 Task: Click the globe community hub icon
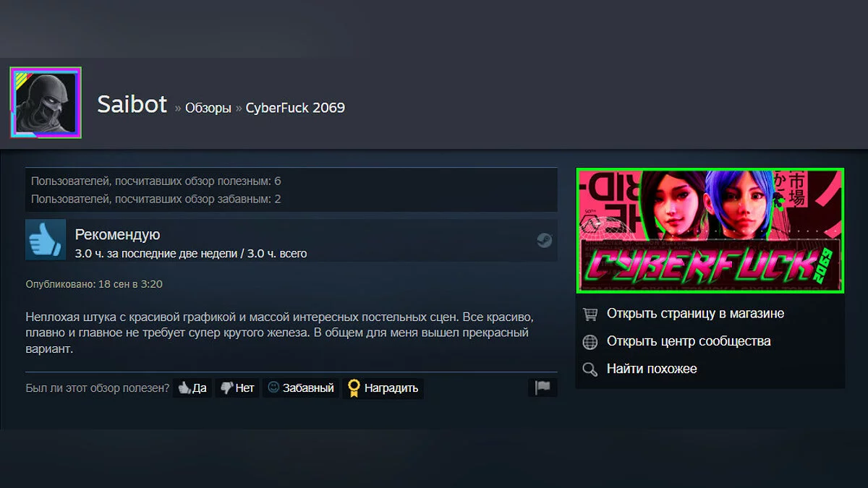[x=590, y=341]
